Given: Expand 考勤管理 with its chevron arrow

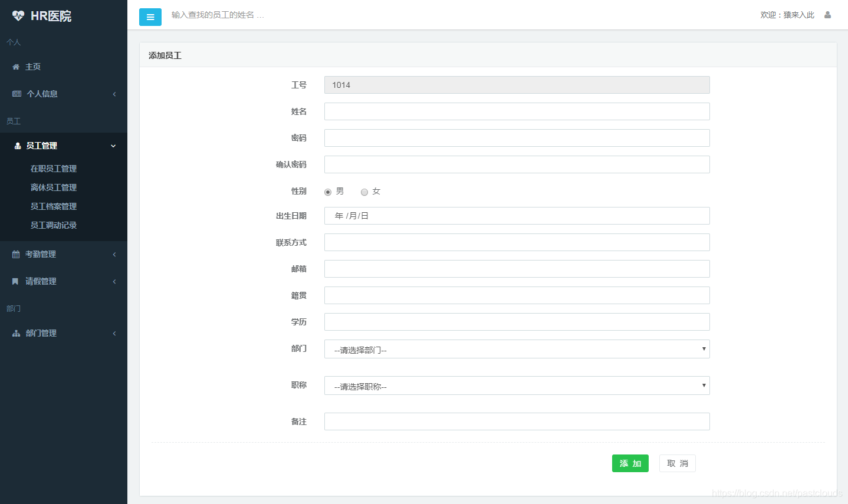Looking at the screenshot, I should click(114, 254).
